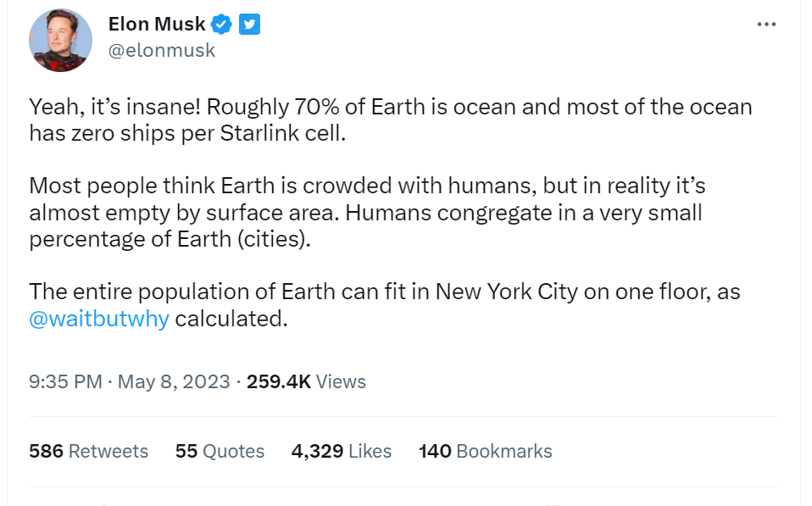The image size is (812, 506).
Task: Show who gave the 4,329 Likes
Action: (341, 451)
